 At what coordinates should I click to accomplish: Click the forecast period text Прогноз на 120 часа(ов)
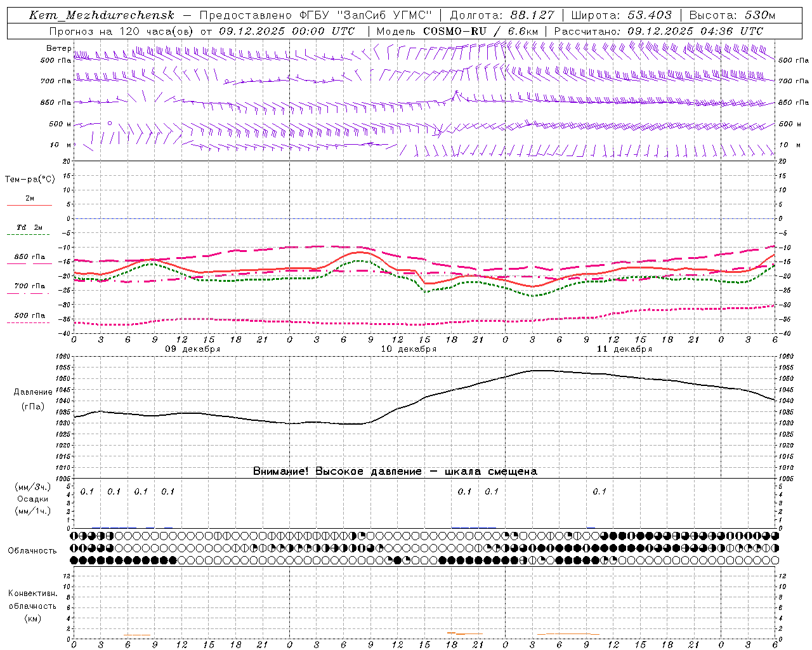(122, 31)
